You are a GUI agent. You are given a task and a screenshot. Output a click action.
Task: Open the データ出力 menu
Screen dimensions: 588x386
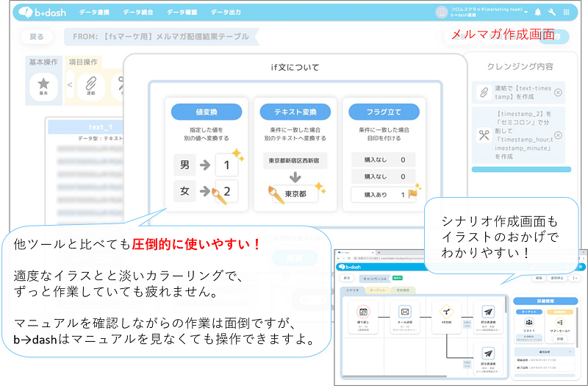pos(226,12)
